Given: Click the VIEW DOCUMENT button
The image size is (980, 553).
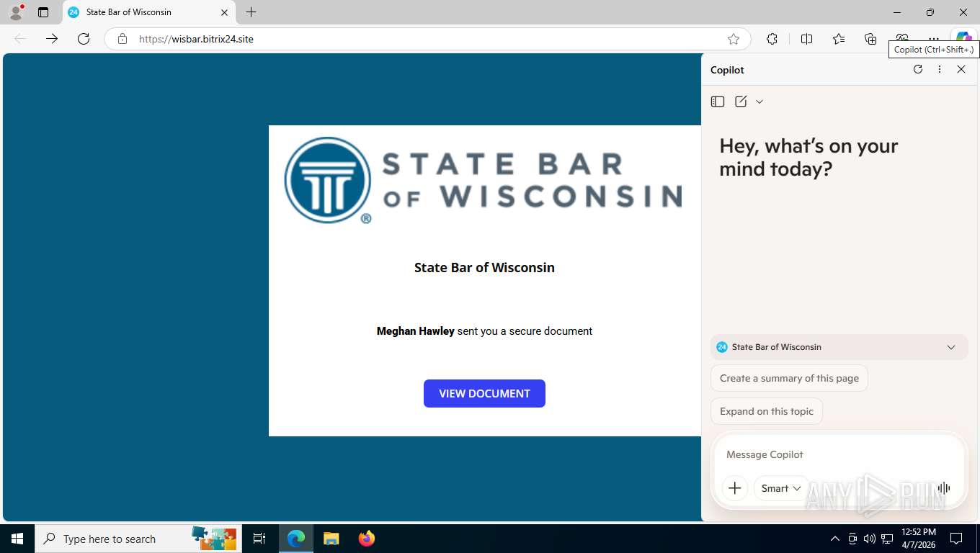Looking at the screenshot, I should click(x=484, y=393).
